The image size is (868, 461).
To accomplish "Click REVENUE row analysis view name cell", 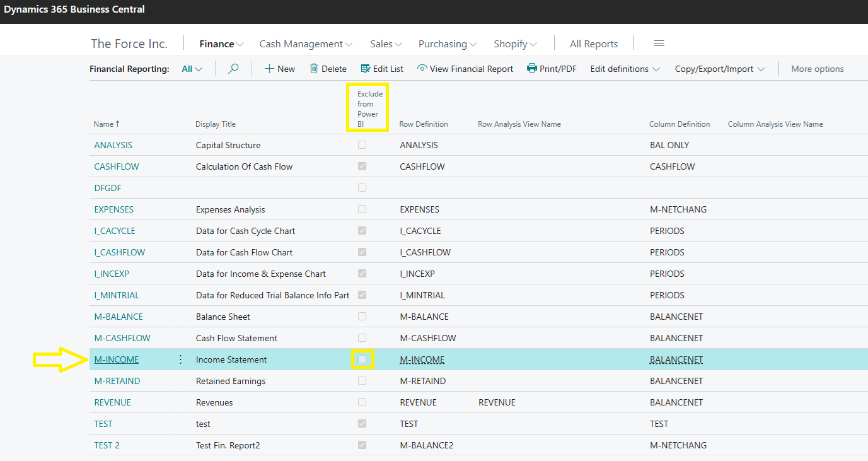I will (x=497, y=402).
